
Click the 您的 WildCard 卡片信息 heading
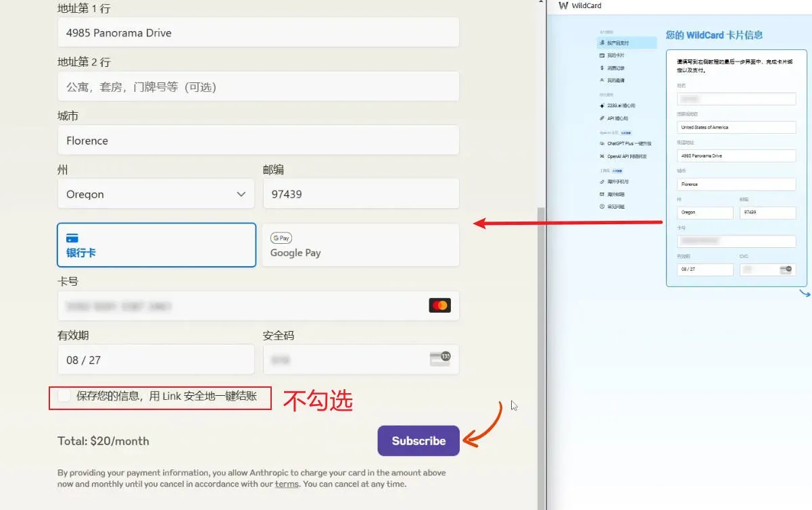(714, 35)
